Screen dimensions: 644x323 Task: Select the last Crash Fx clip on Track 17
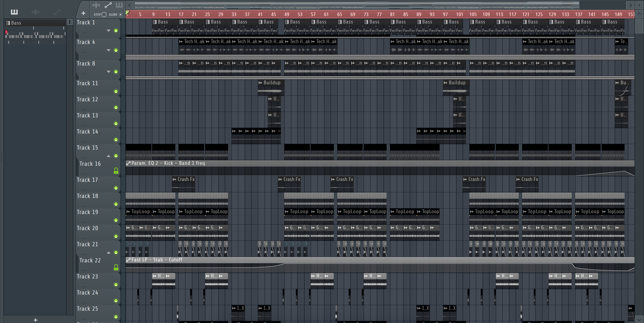(527, 184)
